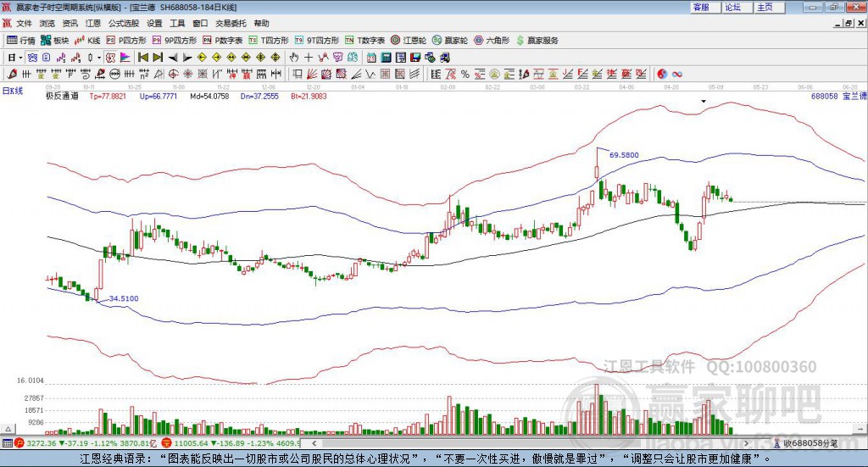Viewport: 868px width, 467px height.
Task: Select the Gann fan lines tool
Action: (x=312, y=74)
